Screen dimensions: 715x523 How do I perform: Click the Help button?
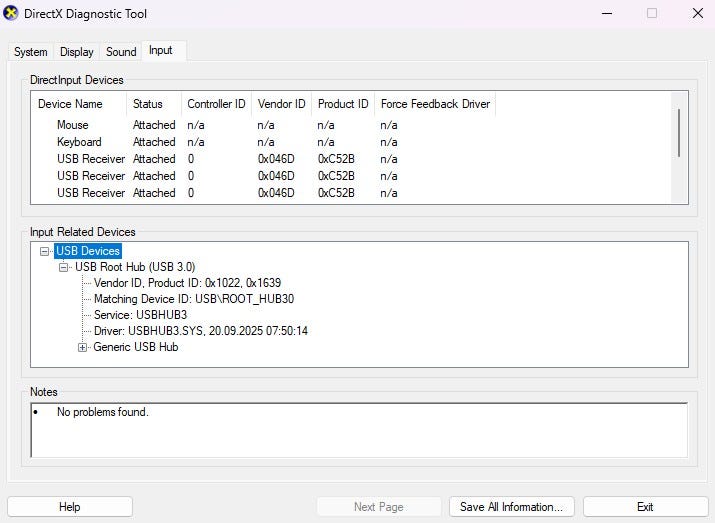point(70,507)
